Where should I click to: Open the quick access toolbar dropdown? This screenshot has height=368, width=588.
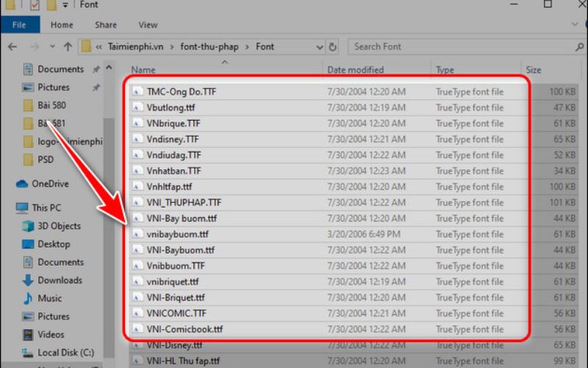[65, 5]
